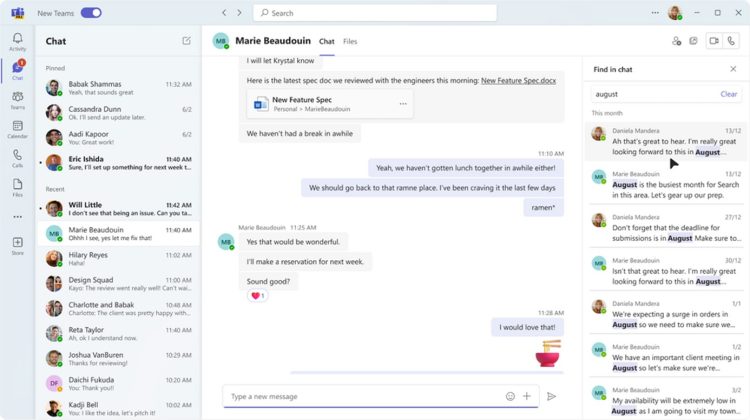Switch to the Files tab
This screenshot has height=420, width=750.
coord(350,42)
